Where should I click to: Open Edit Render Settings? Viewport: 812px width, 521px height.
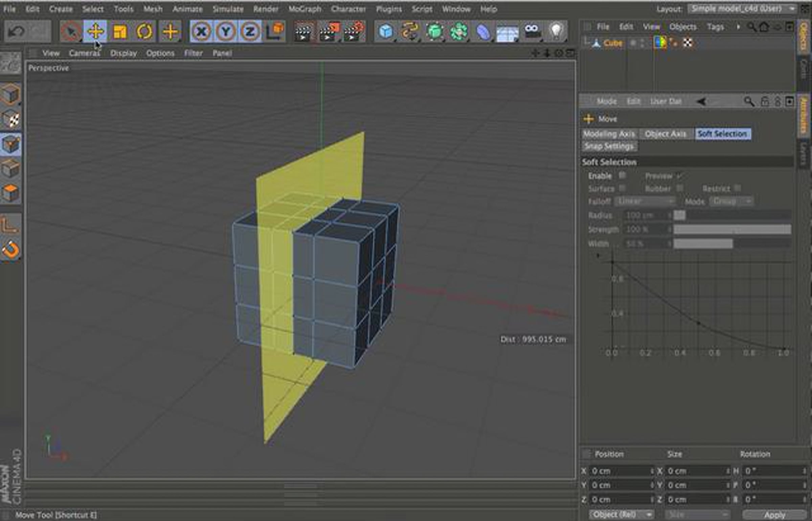(x=353, y=31)
